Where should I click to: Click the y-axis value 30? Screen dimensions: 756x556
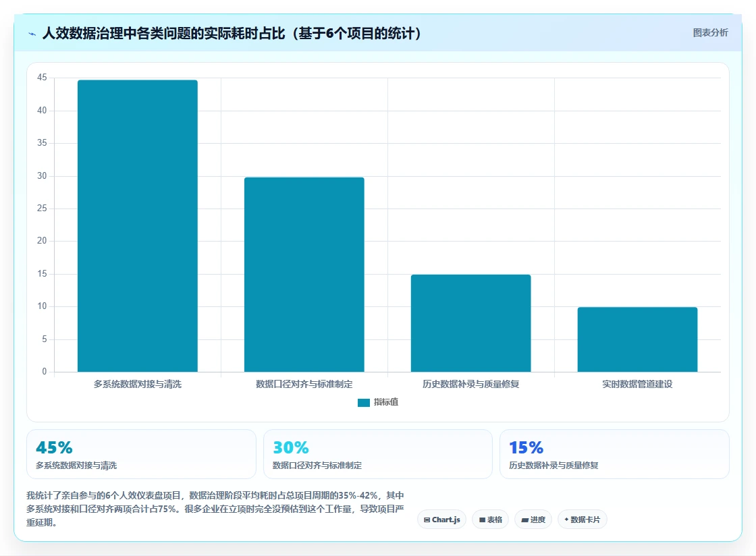[42, 176]
